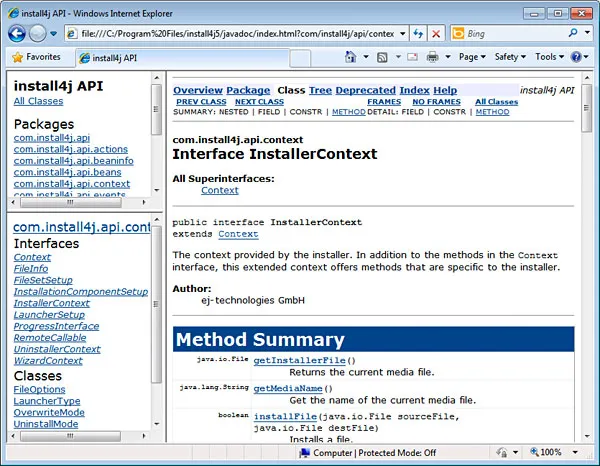Click the RSS Feeds icon
This screenshot has width=600, height=466.
[x=382, y=57]
